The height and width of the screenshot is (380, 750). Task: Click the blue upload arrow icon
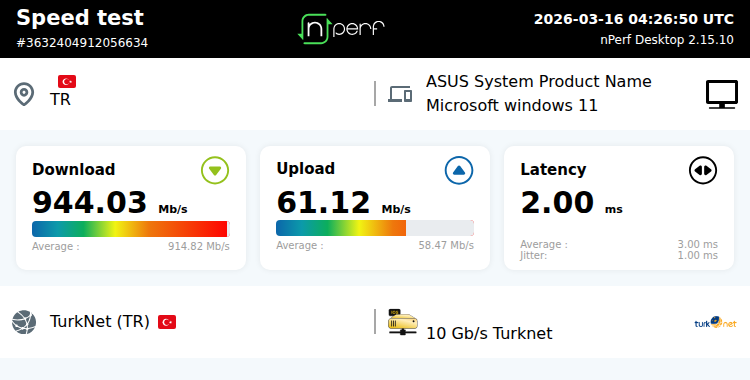[x=459, y=170]
